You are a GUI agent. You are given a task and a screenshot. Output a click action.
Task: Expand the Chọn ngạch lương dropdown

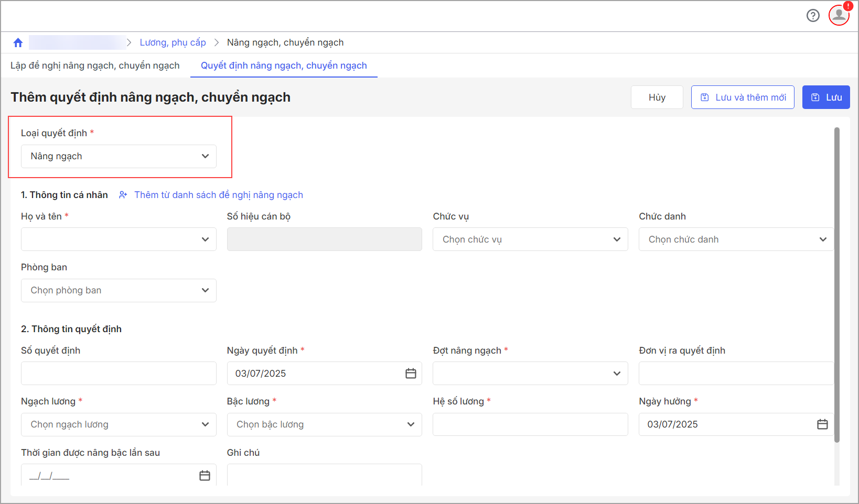pos(119,424)
